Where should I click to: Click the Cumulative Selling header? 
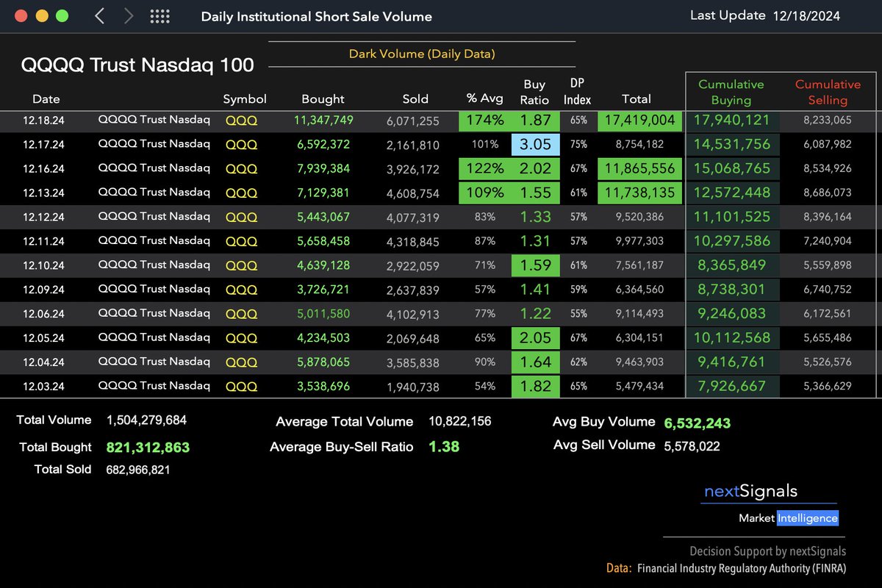pos(828,92)
